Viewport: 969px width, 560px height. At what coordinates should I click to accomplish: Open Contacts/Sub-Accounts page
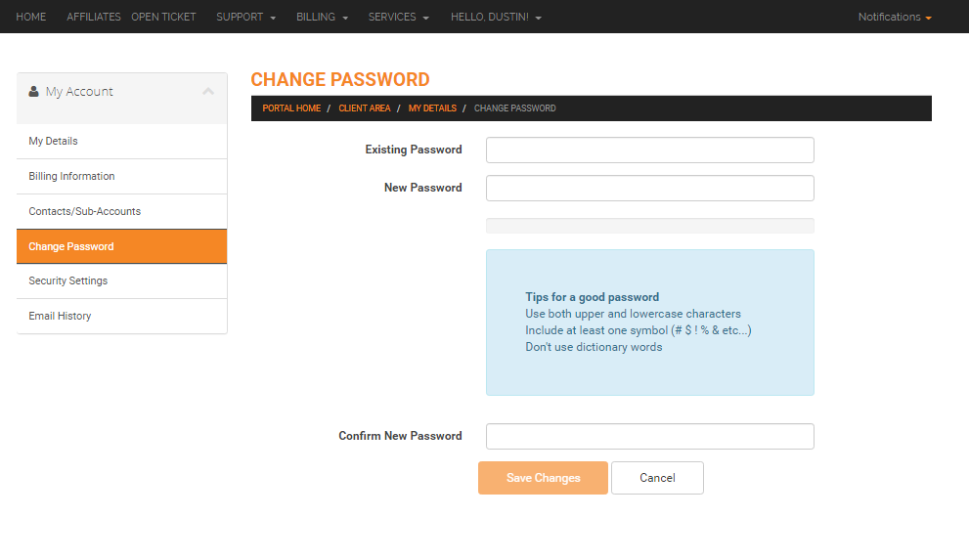[122, 212]
